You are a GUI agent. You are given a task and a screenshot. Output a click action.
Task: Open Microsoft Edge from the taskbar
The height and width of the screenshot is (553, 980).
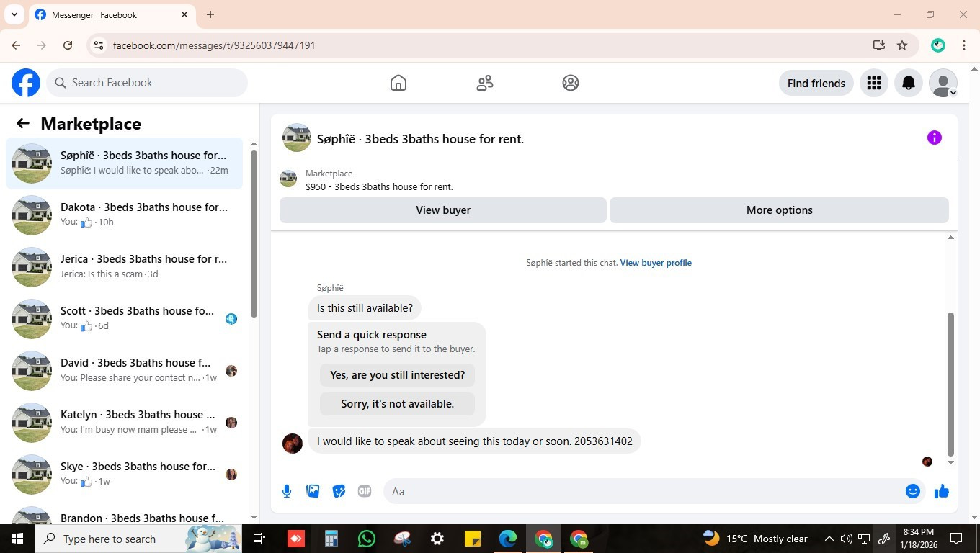(508, 539)
